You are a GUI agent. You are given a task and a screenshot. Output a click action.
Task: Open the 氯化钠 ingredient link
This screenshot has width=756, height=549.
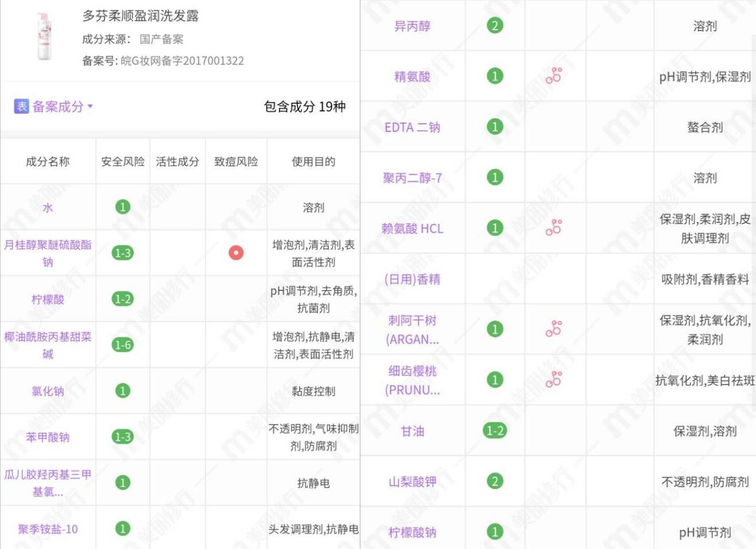click(47, 391)
